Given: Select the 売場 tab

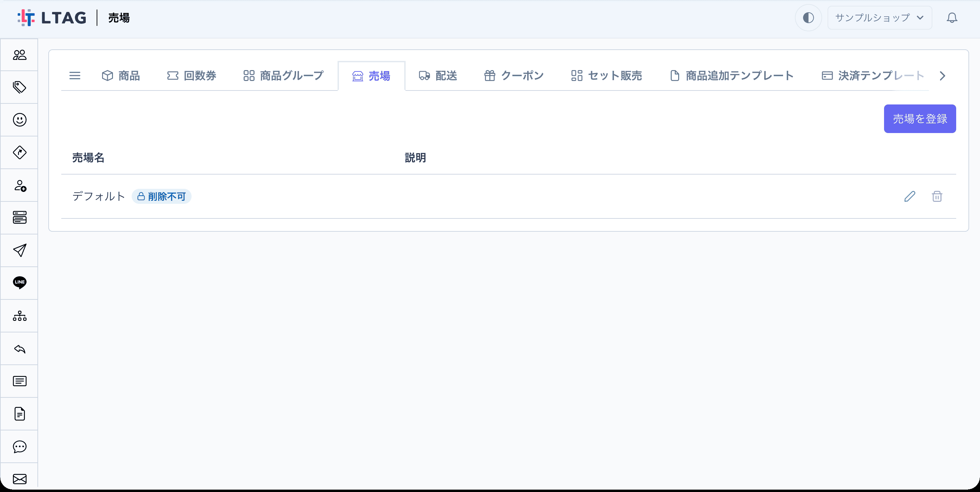Looking at the screenshot, I should click(371, 76).
